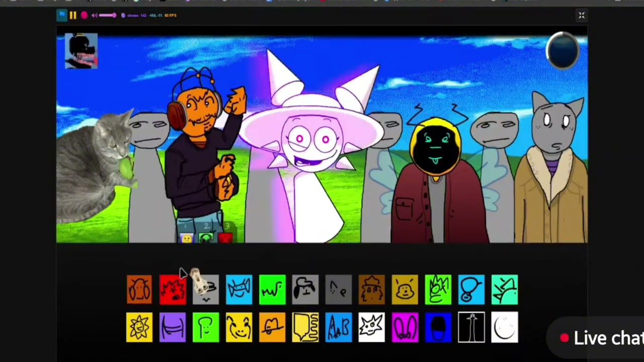This screenshot has height=362, width=644.
Task: Adjust the pink volume slider
Action: (x=108, y=16)
